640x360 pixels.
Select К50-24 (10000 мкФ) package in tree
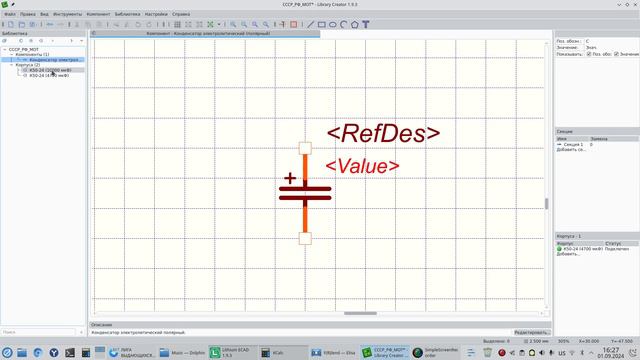[50, 70]
